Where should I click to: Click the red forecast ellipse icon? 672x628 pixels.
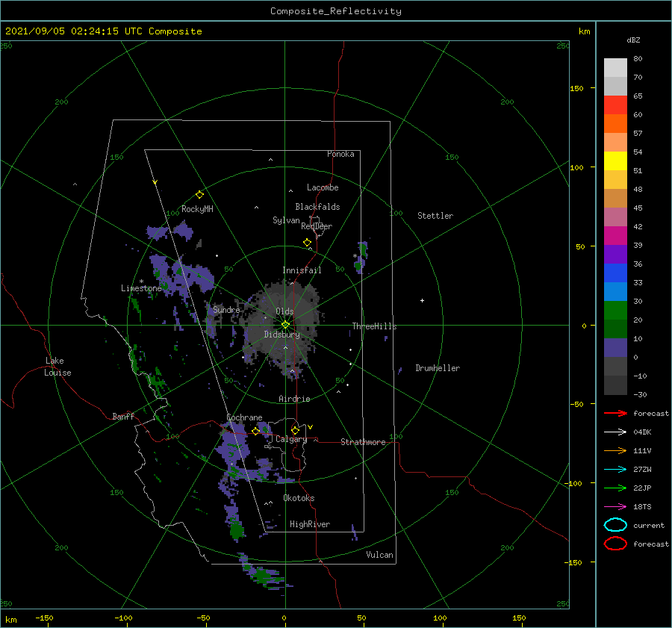click(x=615, y=544)
